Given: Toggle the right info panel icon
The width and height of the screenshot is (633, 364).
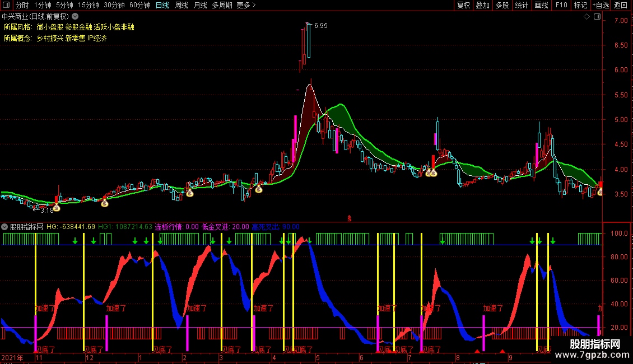Looking at the screenshot, I should [596, 17].
